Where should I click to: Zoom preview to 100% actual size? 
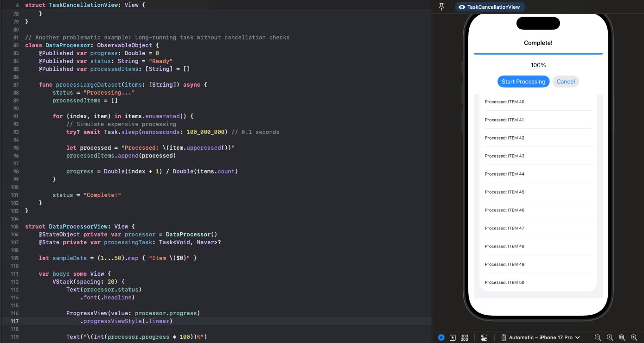[x=610, y=337]
